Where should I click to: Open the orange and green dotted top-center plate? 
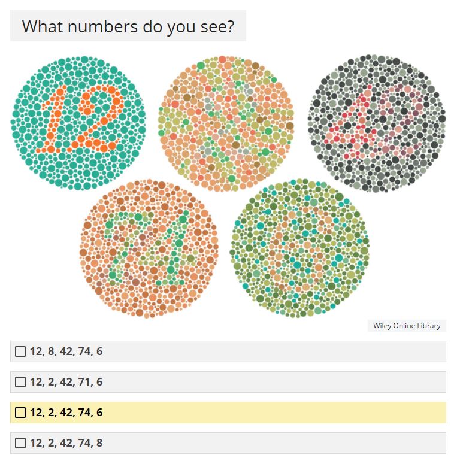226,123
